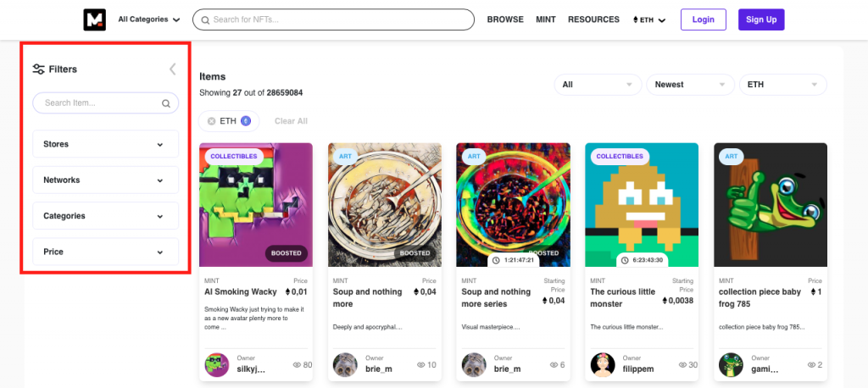Collapse the Filters panel with left chevron
This screenshot has height=388, width=868.
[172, 69]
